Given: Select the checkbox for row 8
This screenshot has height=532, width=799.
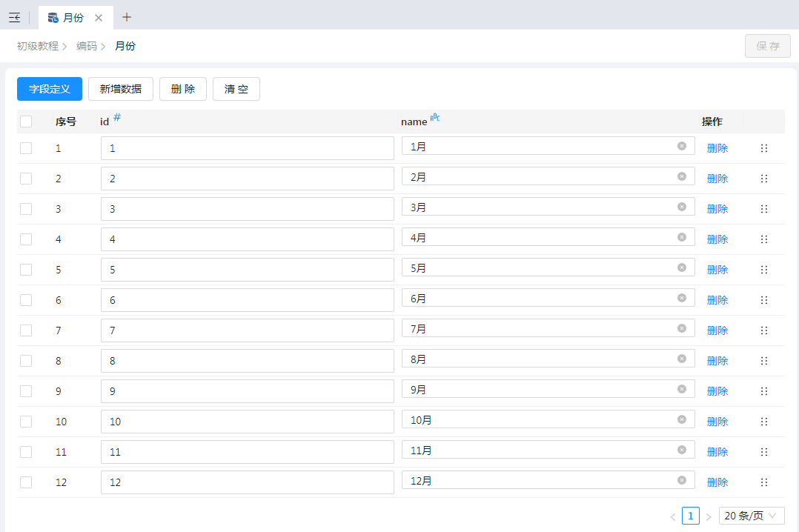Looking at the screenshot, I should click(26, 361).
